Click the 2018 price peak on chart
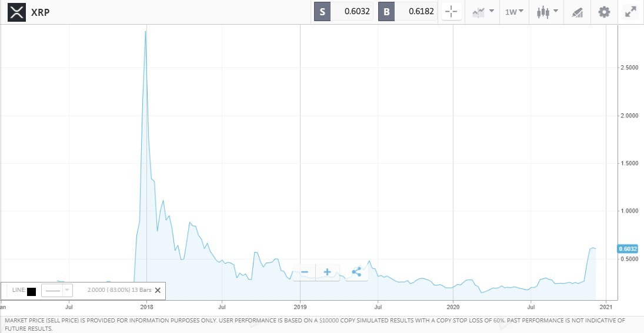The height and width of the screenshot is (333, 644). point(145,32)
